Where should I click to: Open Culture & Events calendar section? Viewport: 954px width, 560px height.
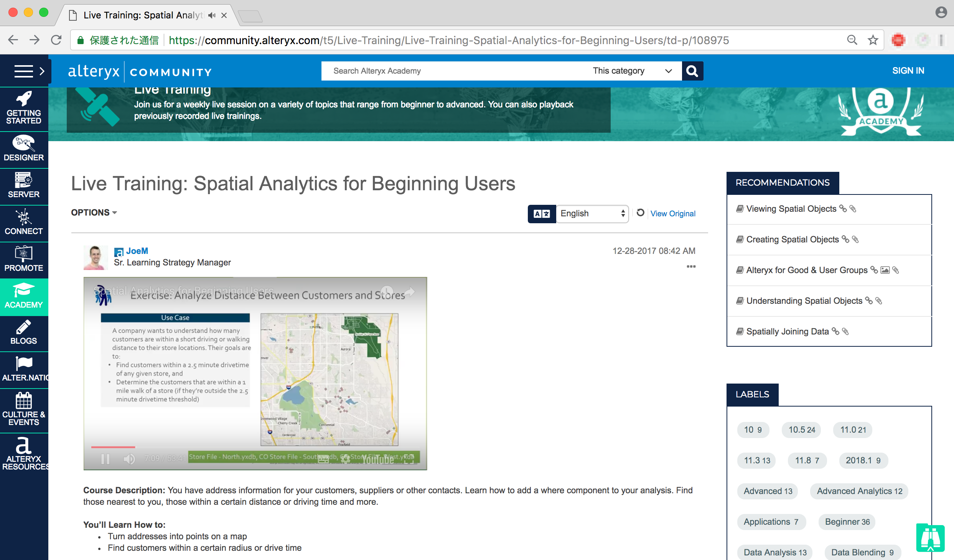click(24, 410)
